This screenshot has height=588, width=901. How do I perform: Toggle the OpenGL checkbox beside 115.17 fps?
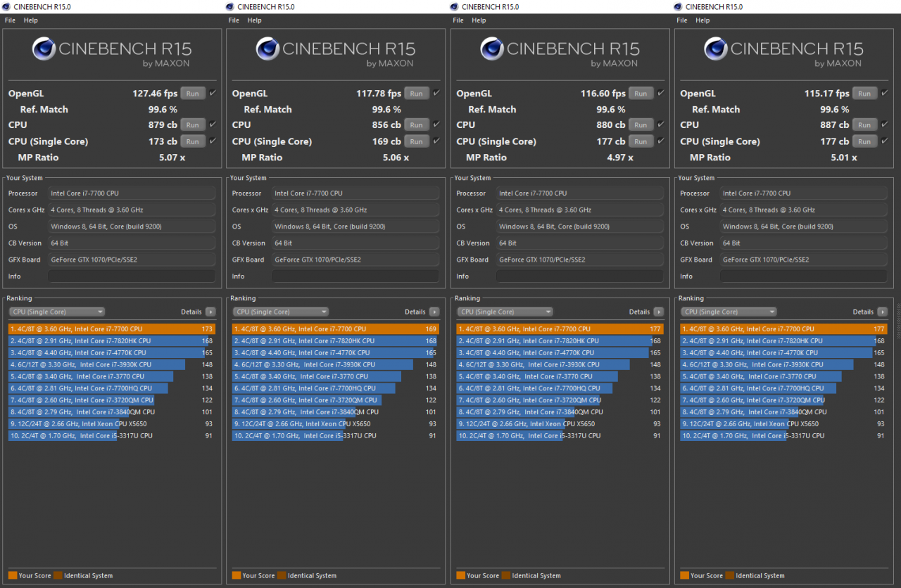[885, 93]
